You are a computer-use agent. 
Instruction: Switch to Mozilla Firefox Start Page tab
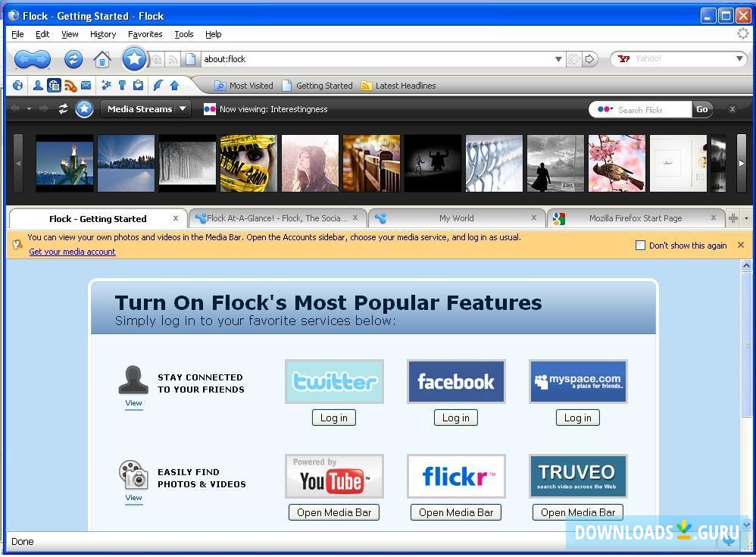click(x=636, y=218)
